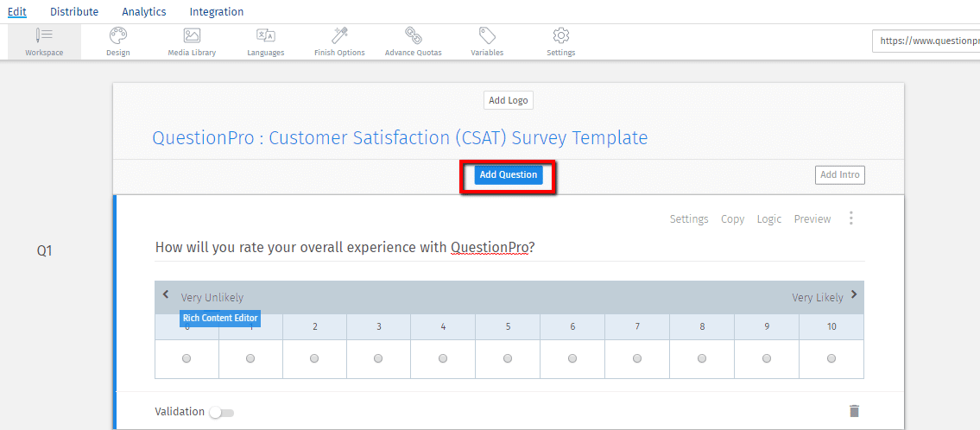Edit the survey title text
Screen dimensions: 980x430
click(400, 137)
